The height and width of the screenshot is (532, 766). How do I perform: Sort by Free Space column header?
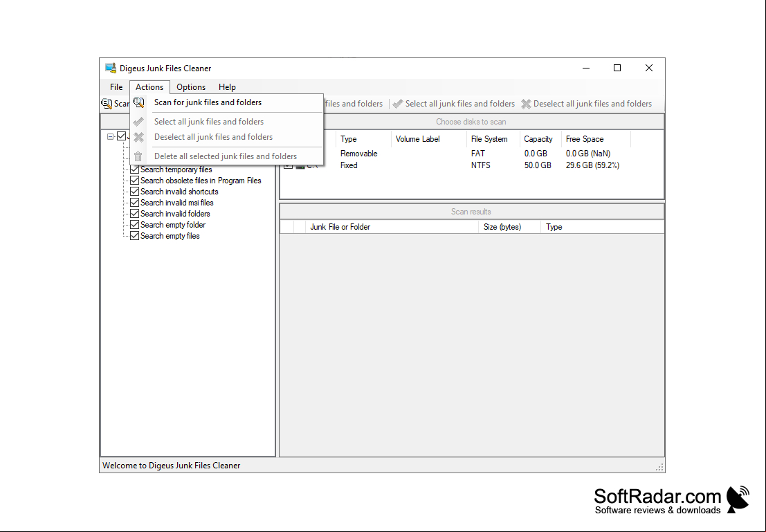pos(596,139)
